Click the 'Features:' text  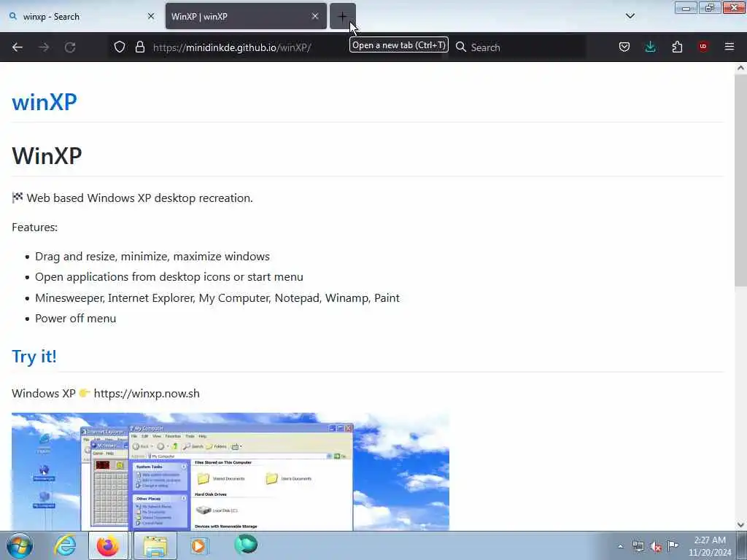click(x=35, y=227)
